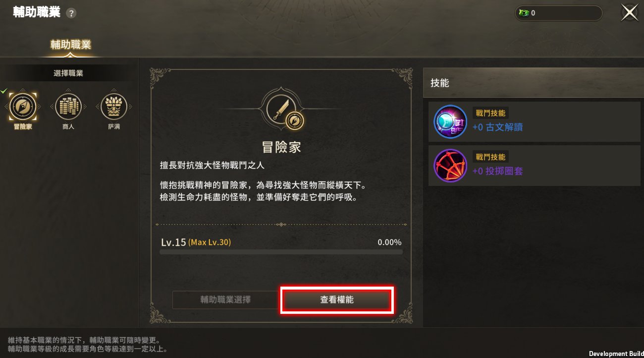Screen dimensions: 644x358
Task: Click the small compass badge on emblem
Action: pyautogui.click(x=295, y=120)
